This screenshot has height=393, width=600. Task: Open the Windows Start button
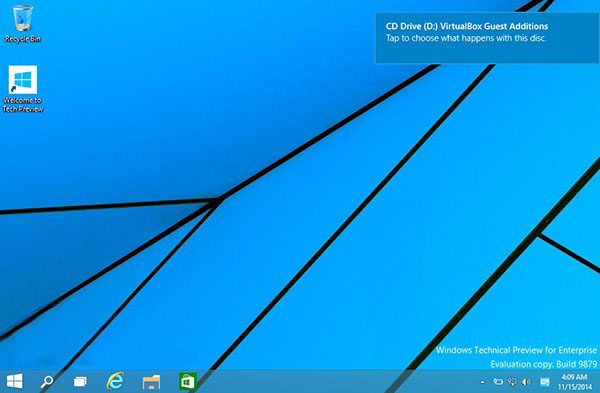pyautogui.click(x=15, y=382)
